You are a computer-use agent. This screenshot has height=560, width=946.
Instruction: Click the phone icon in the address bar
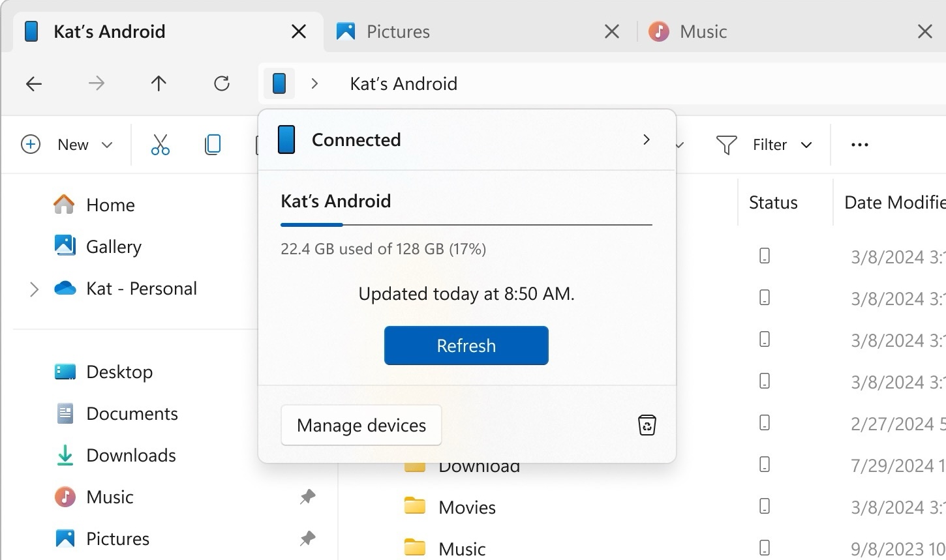click(x=279, y=83)
